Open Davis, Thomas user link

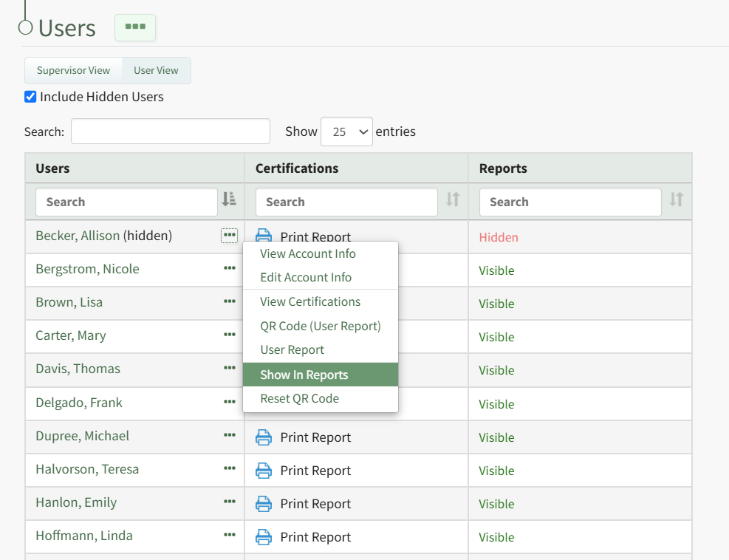pyautogui.click(x=78, y=369)
